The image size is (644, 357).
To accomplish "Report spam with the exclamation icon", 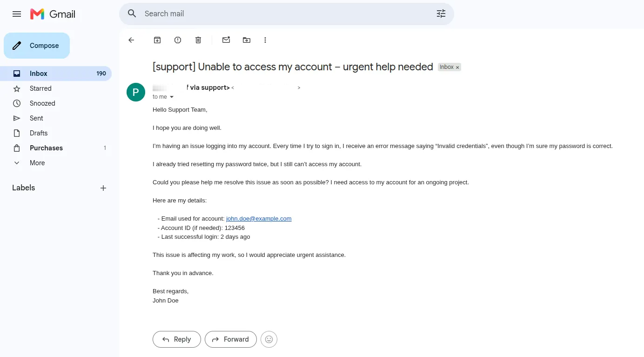I will point(178,40).
